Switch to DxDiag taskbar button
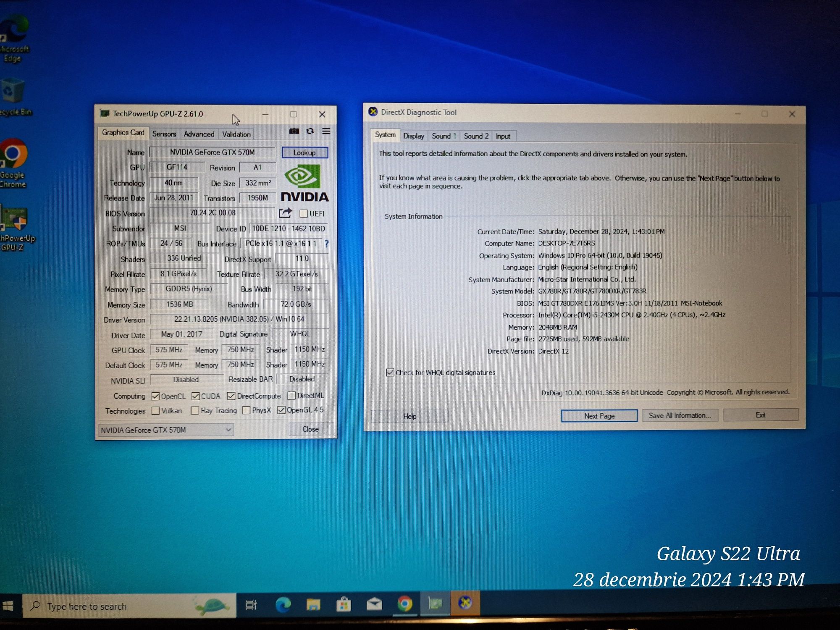This screenshot has height=630, width=840. [x=465, y=603]
